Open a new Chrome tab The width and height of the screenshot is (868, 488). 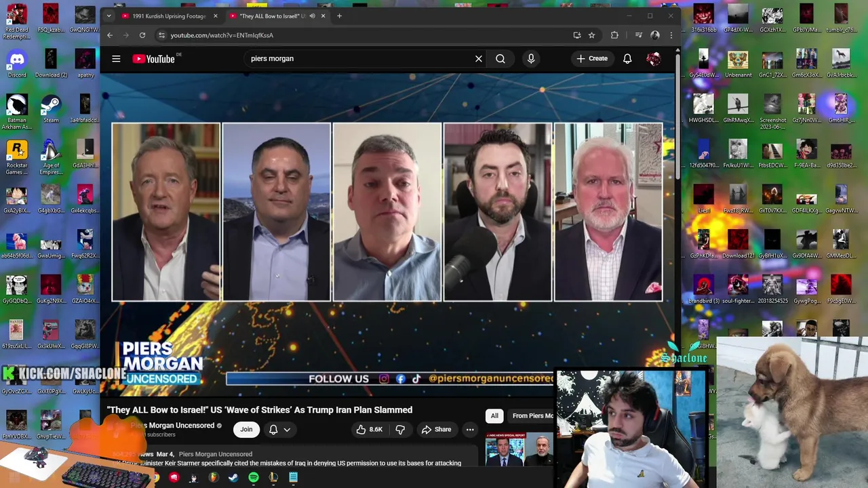click(339, 16)
